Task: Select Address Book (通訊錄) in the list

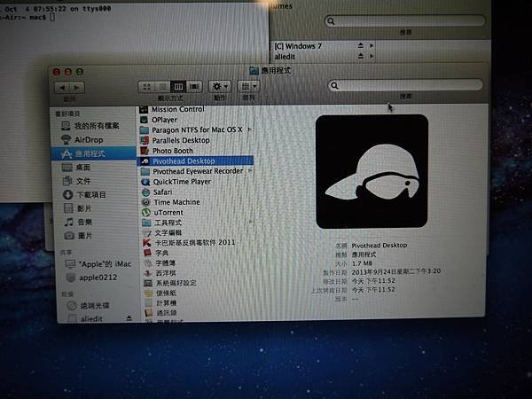Action: pos(160,312)
